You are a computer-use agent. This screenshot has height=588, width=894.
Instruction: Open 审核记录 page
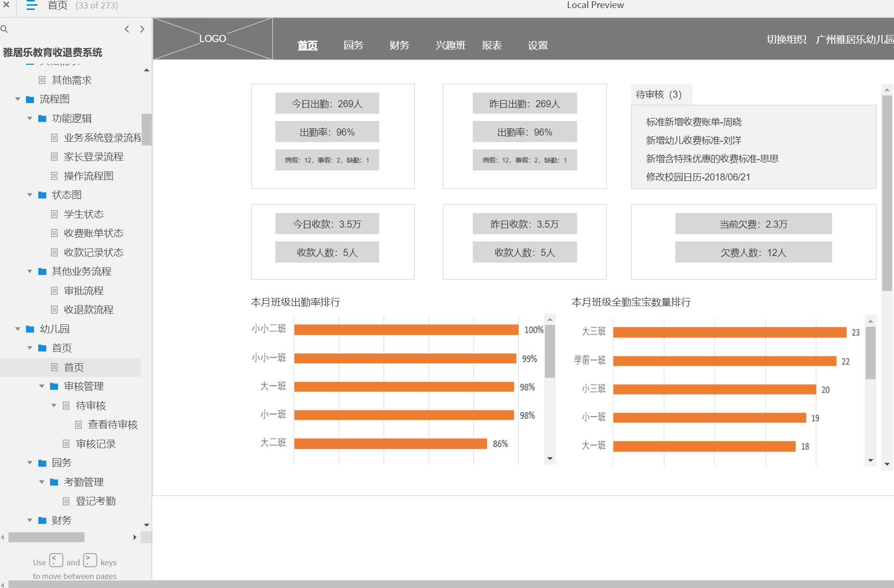95,444
